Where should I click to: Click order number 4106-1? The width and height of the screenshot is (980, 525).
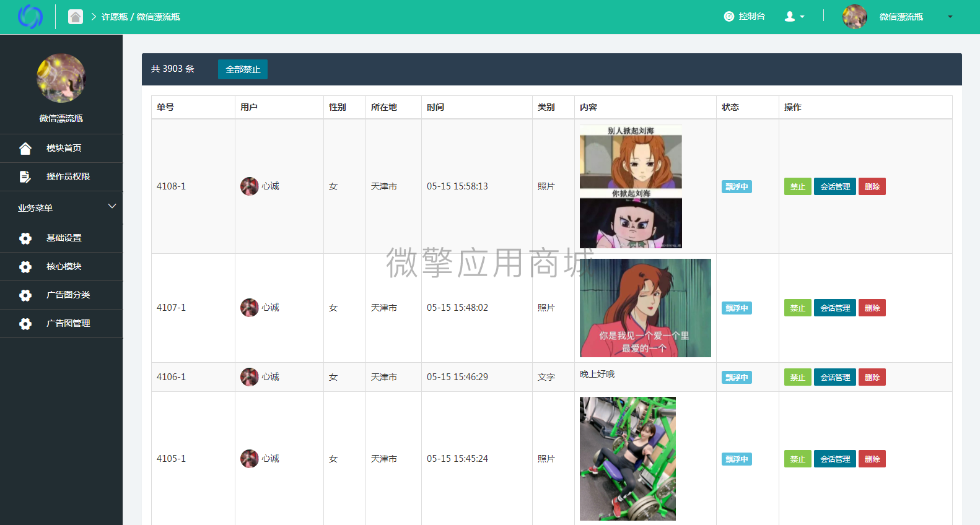pyautogui.click(x=171, y=377)
